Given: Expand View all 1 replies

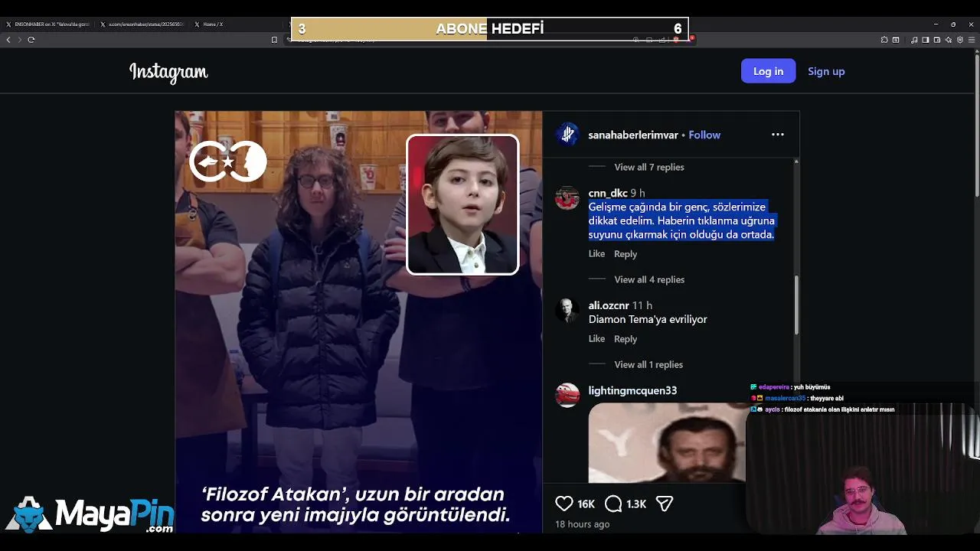Looking at the screenshot, I should [648, 364].
